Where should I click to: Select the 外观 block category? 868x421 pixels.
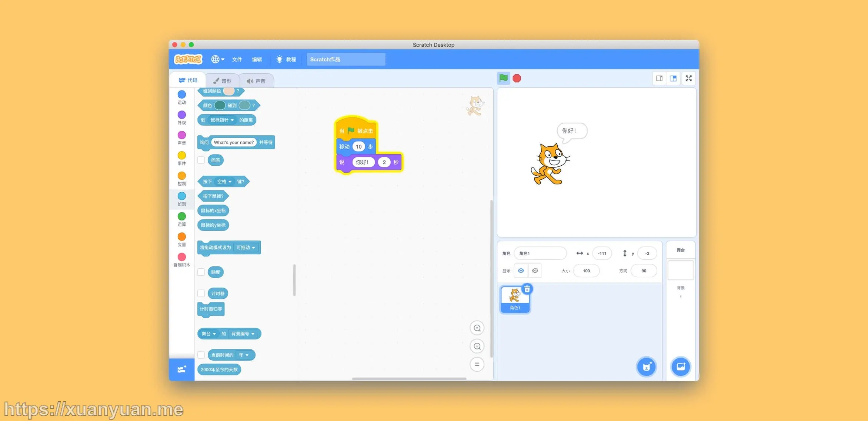pyautogui.click(x=182, y=118)
